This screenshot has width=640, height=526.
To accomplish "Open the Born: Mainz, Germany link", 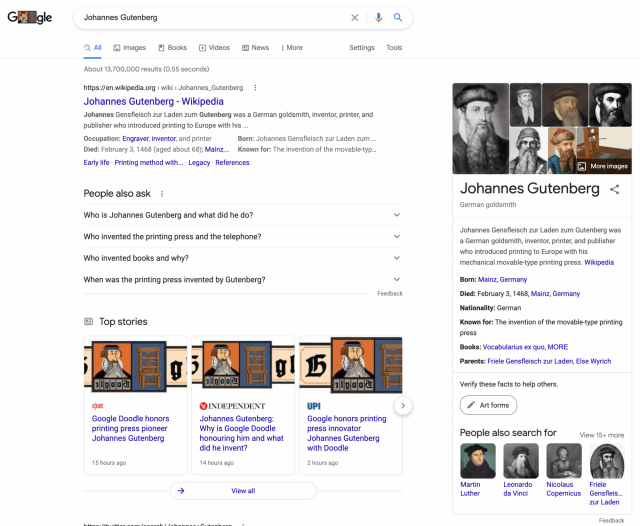I will (x=502, y=280).
